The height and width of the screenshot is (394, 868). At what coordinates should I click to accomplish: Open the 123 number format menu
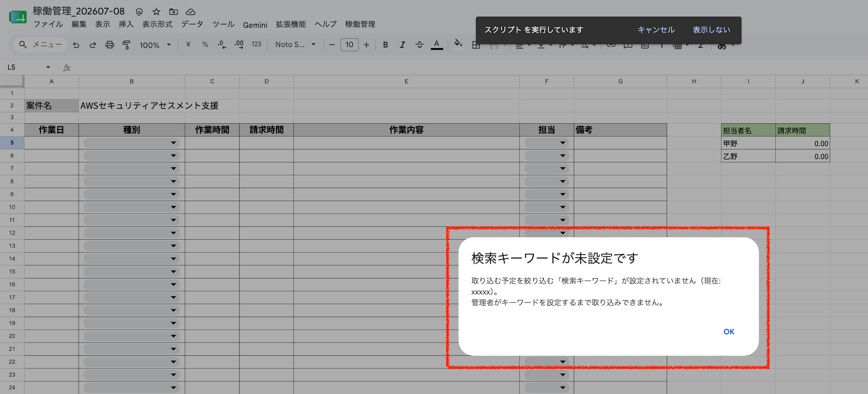pyautogui.click(x=256, y=44)
